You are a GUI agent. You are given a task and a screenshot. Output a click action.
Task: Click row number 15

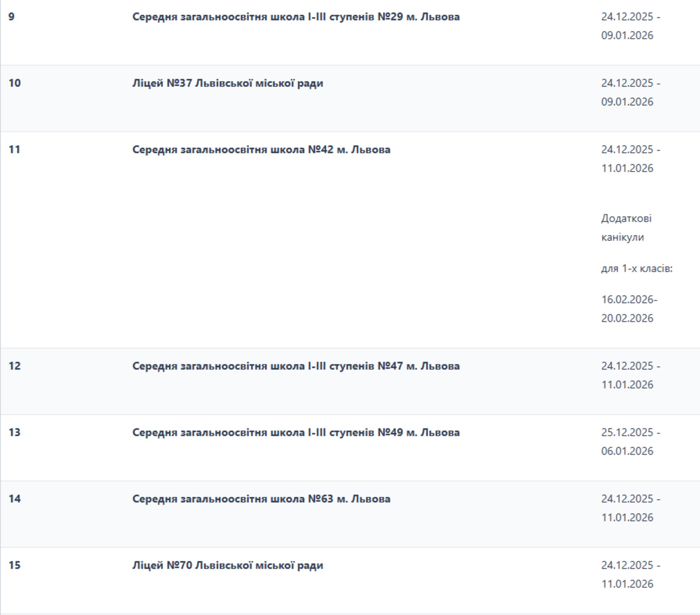tap(15, 565)
